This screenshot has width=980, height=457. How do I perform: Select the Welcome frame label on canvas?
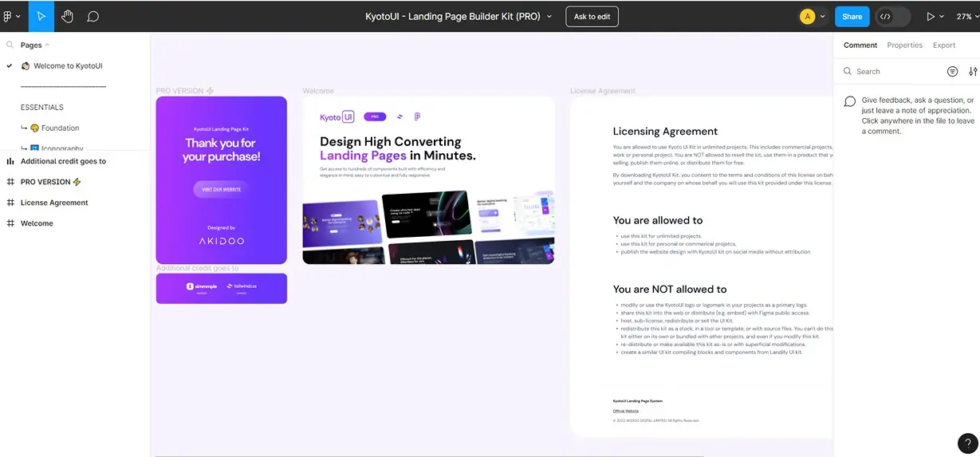coord(318,91)
